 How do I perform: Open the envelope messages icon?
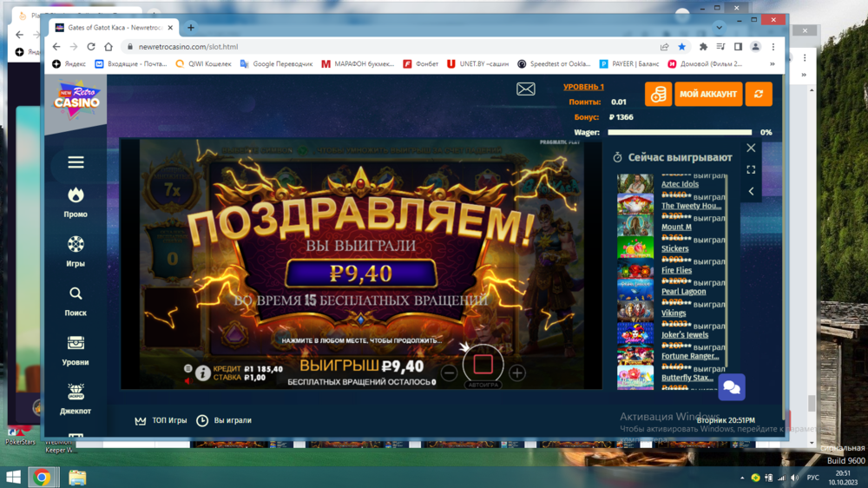coord(526,89)
